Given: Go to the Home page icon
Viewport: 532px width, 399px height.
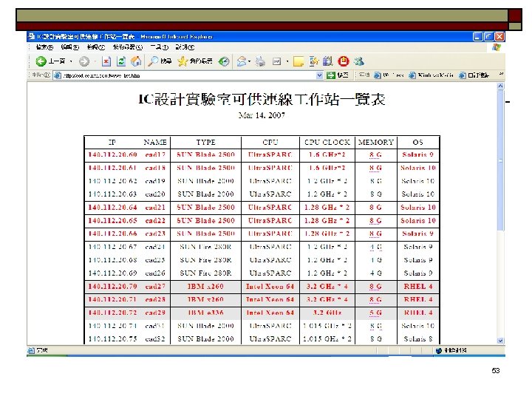Looking at the screenshot, I should coord(136,61).
